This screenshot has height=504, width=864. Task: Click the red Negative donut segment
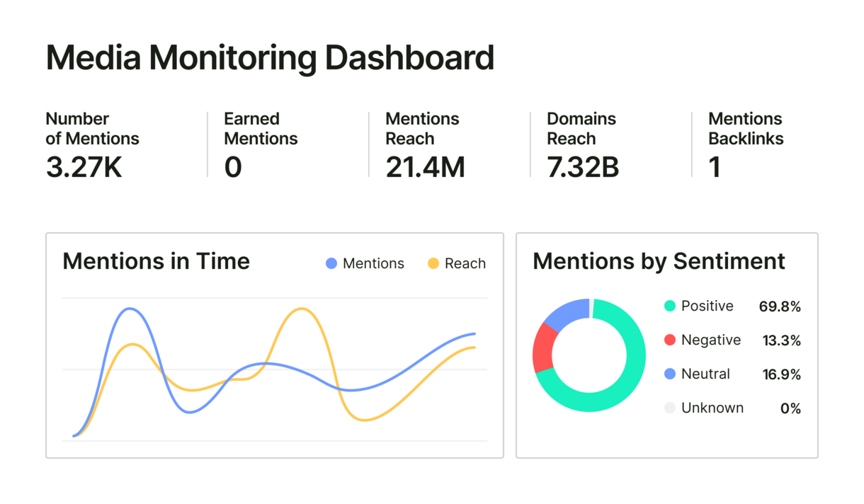543,348
